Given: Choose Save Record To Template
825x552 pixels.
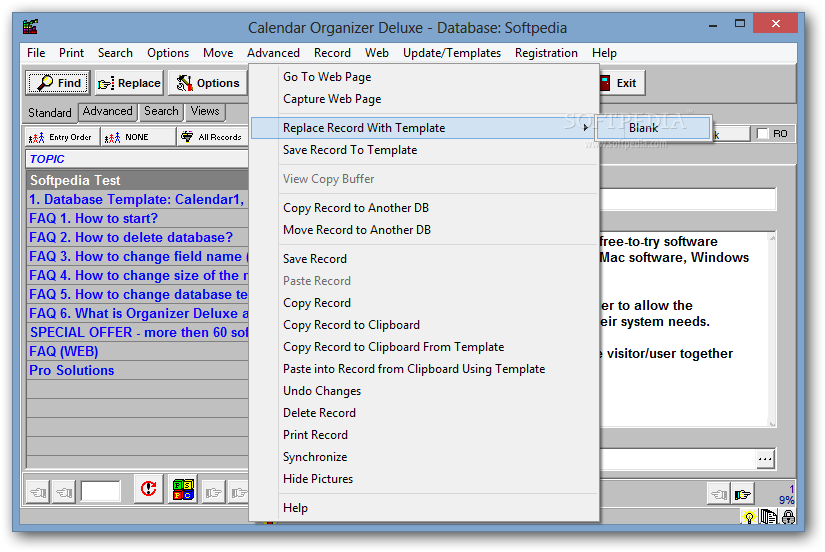Looking at the screenshot, I should tap(424, 150).
